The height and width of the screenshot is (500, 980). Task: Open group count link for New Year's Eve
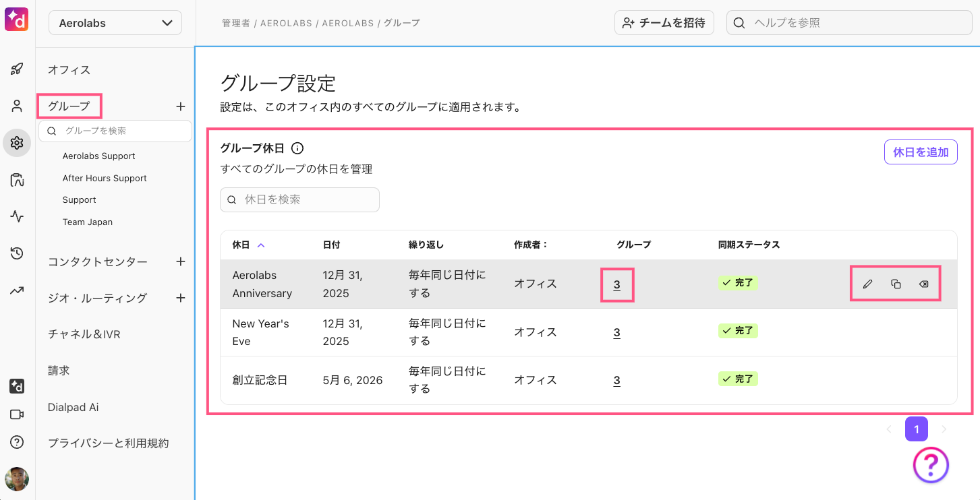click(x=616, y=332)
